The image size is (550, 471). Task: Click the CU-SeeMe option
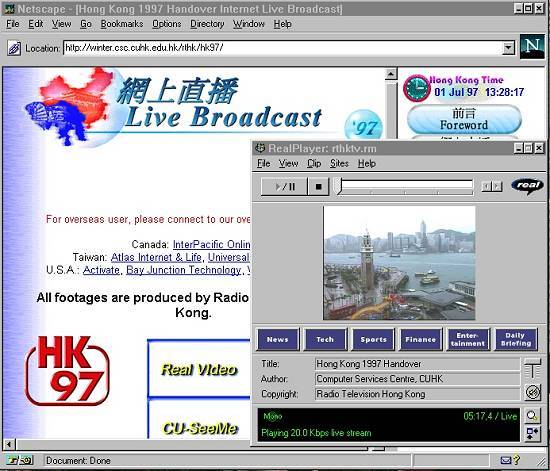200,428
